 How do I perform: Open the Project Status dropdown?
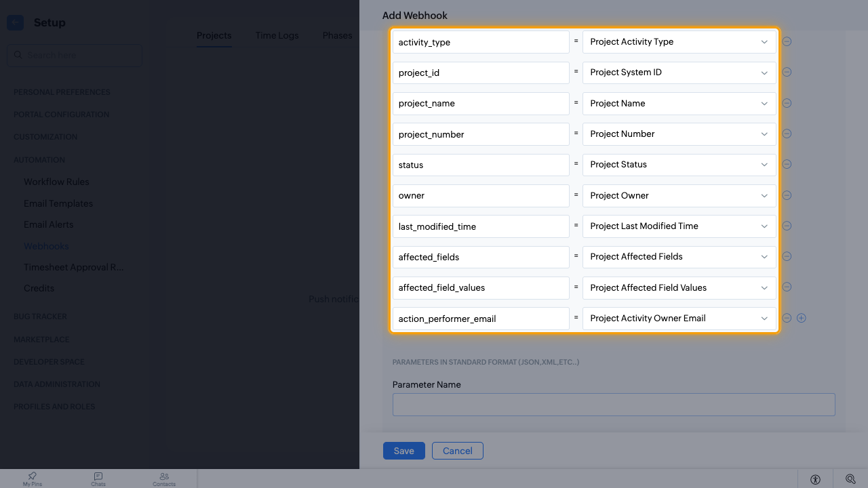point(679,165)
